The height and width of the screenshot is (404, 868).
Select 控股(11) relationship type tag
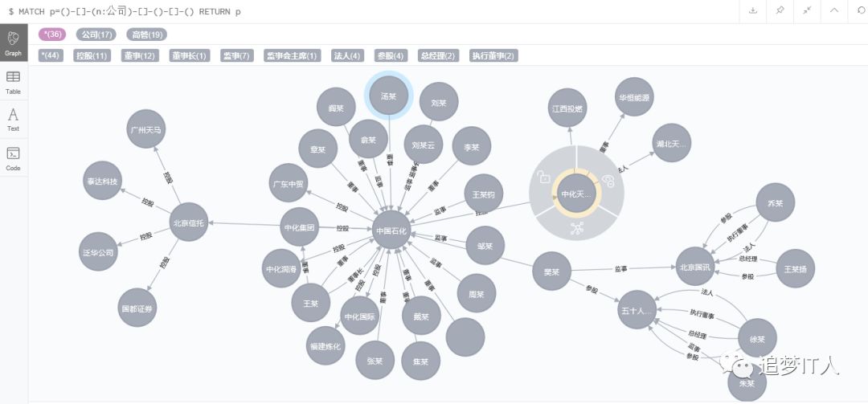tap(90, 55)
